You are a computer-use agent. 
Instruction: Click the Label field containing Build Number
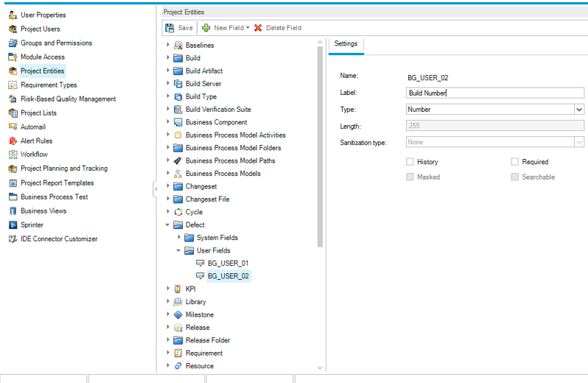(x=494, y=93)
